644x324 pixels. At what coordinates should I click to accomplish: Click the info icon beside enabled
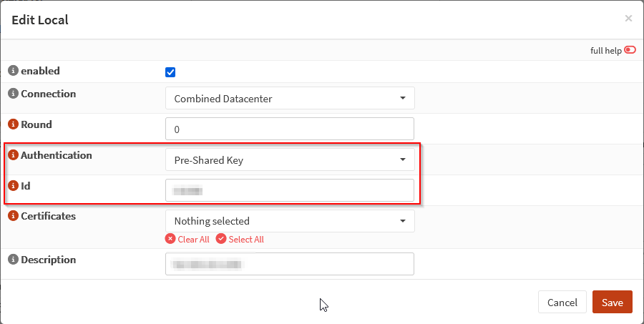(12, 71)
